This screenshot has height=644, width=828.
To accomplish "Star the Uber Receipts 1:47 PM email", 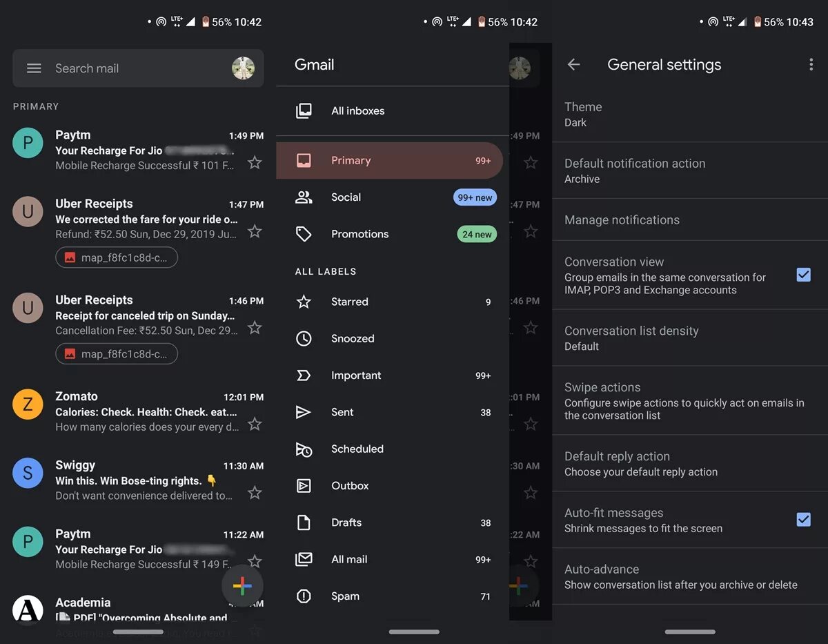I will [255, 231].
